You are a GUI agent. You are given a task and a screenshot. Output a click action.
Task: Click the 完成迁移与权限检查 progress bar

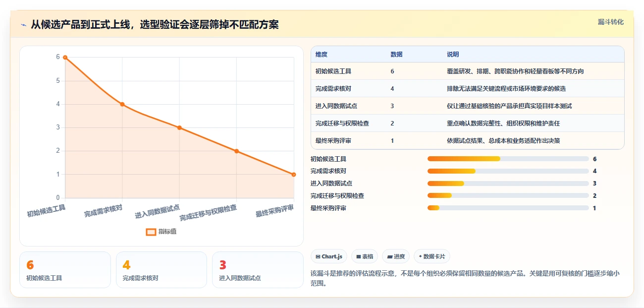[x=508, y=196]
